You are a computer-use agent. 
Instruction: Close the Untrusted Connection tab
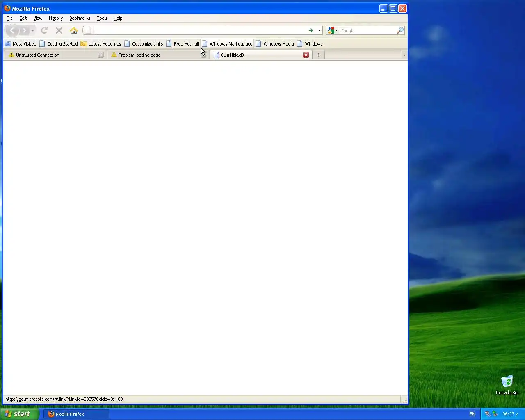pyautogui.click(x=101, y=55)
